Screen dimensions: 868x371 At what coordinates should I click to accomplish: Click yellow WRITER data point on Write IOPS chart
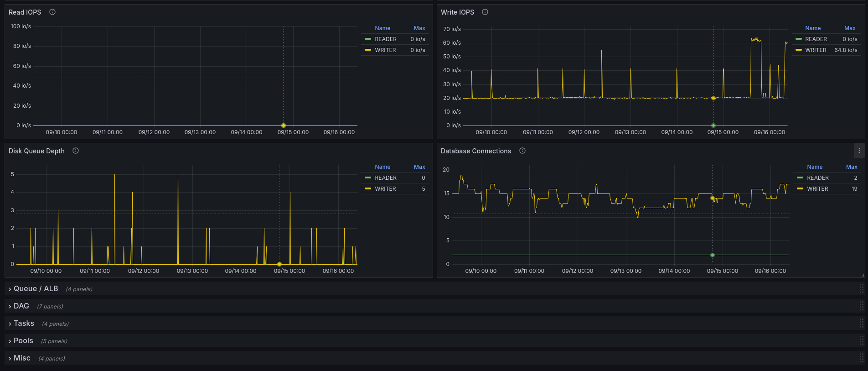713,98
